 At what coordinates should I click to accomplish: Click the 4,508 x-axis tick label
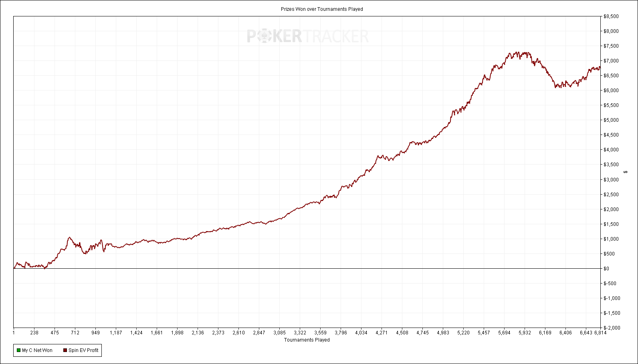(x=402, y=333)
